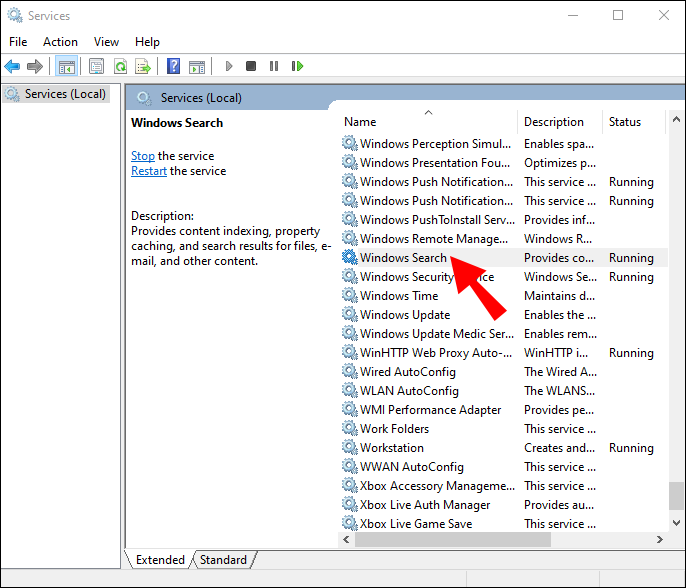Toggle Show/Hide Console Tree icon
This screenshot has height=588, width=686.
(x=66, y=66)
